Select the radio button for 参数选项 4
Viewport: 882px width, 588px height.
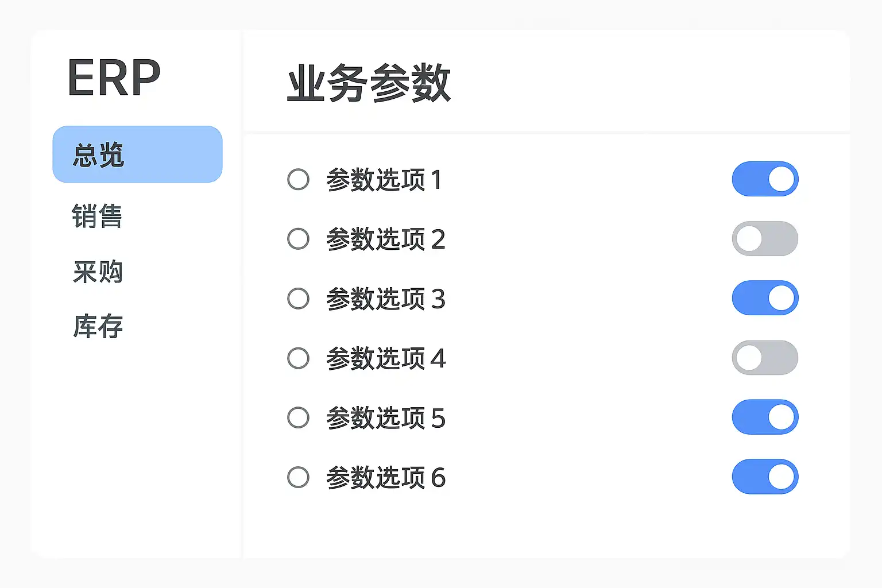(x=298, y=358)
